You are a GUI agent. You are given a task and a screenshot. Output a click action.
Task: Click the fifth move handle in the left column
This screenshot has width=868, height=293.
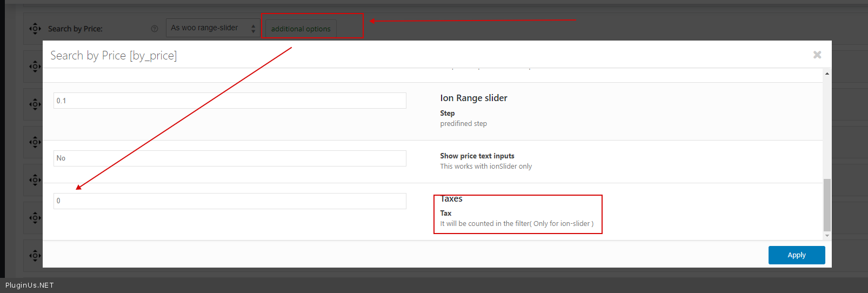click(35, 180)
